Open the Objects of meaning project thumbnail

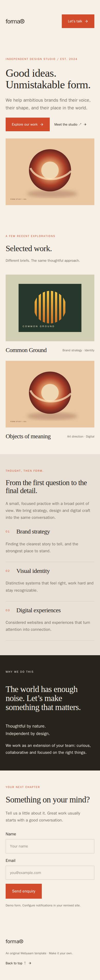[50, 394]
